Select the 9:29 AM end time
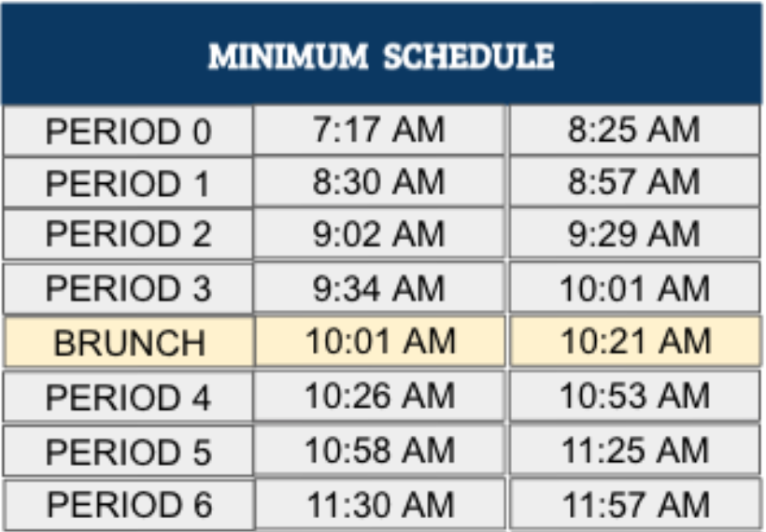The width and height of the screenshot is (766, 532). pyautogui.click(x=634, y=233)
